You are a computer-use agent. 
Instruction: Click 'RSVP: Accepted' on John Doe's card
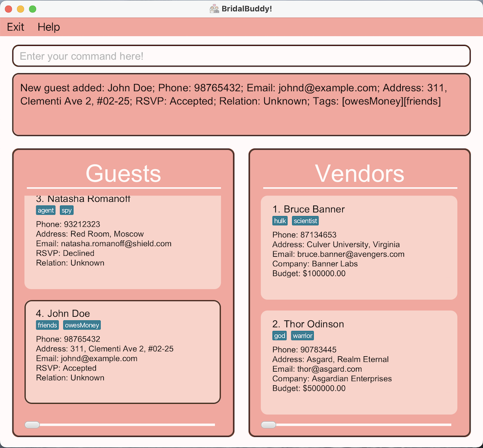[x=66, y=368]
